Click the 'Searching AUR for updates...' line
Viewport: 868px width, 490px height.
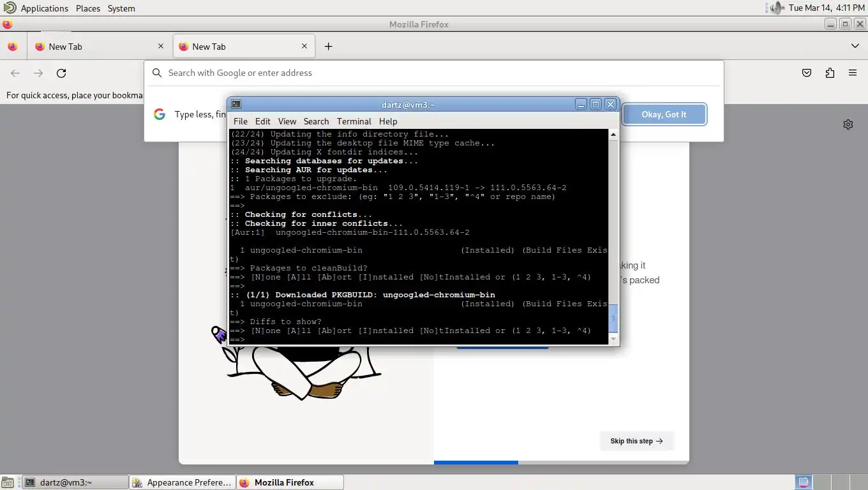(x=309, y=170)
